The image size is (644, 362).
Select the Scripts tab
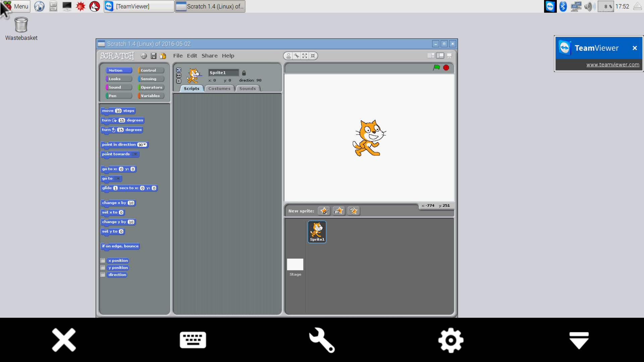[192, 88]
